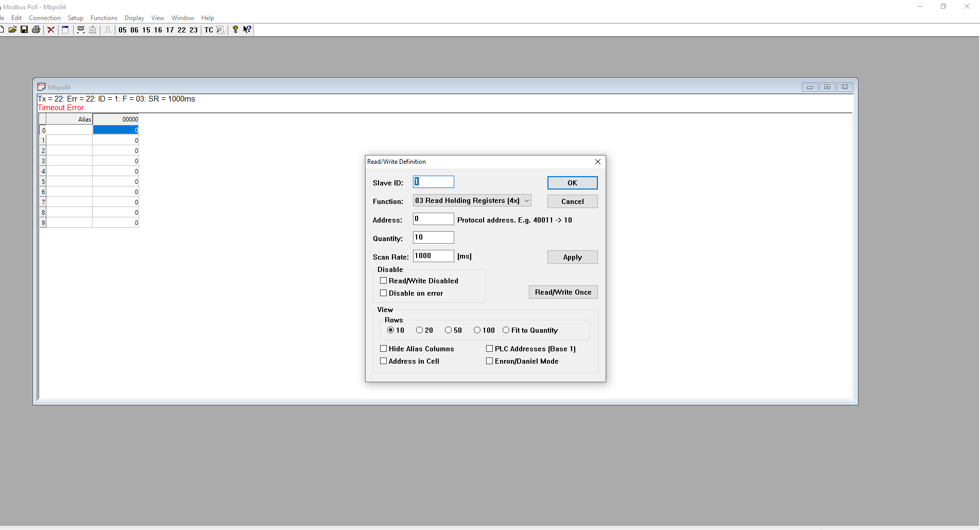
Task: Open the Setup menu
Action: [75, 18]
